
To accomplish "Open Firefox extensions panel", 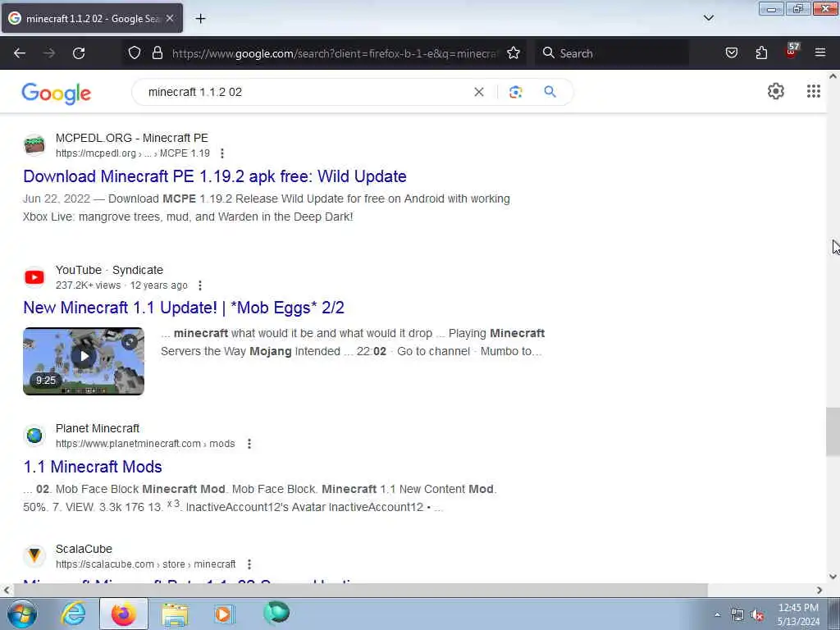I will pos(761,52).
